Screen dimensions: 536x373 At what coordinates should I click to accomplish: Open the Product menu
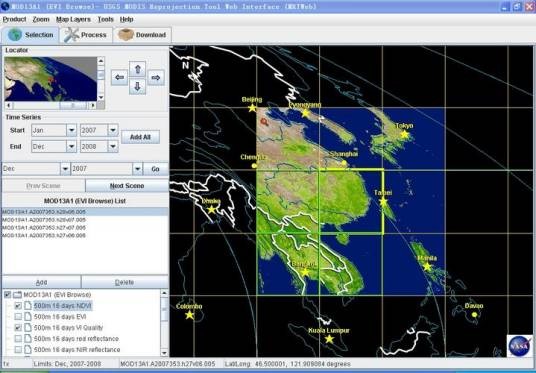click(x=14, y=19)
